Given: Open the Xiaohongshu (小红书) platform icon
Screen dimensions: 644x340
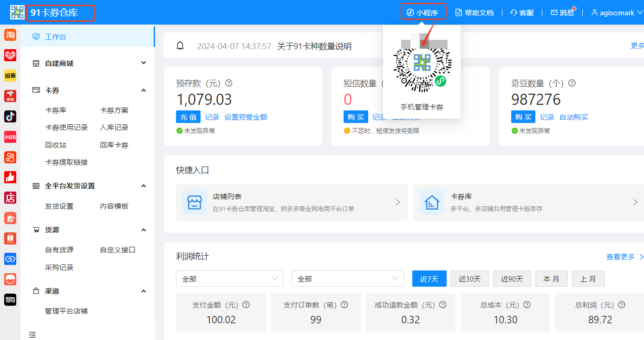Looking at the screenshot, I should [x=10, y=137].
